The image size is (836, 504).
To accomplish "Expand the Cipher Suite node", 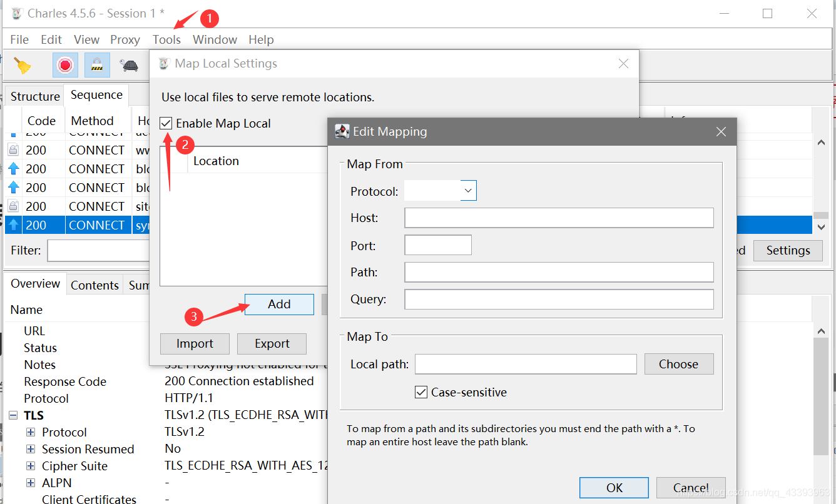I will (31, 466).
